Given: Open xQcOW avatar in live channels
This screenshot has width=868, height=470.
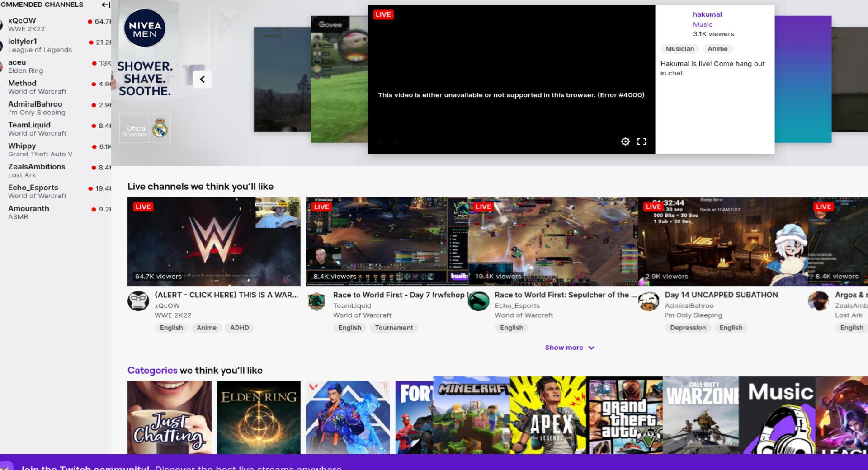Looking at the screenshot, I should coord(138,301).
